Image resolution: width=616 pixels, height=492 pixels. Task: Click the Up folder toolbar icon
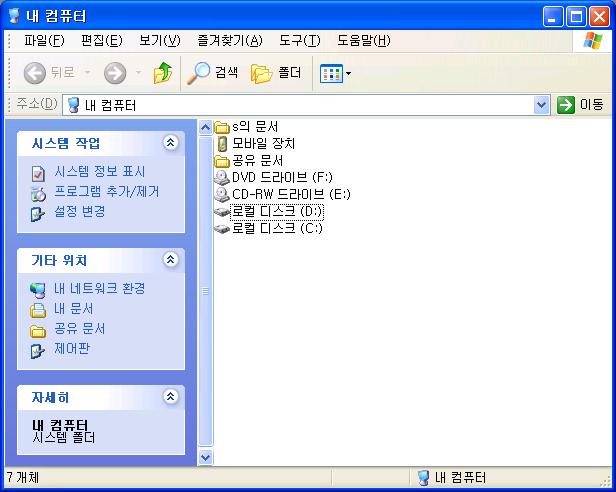[163, 73]
